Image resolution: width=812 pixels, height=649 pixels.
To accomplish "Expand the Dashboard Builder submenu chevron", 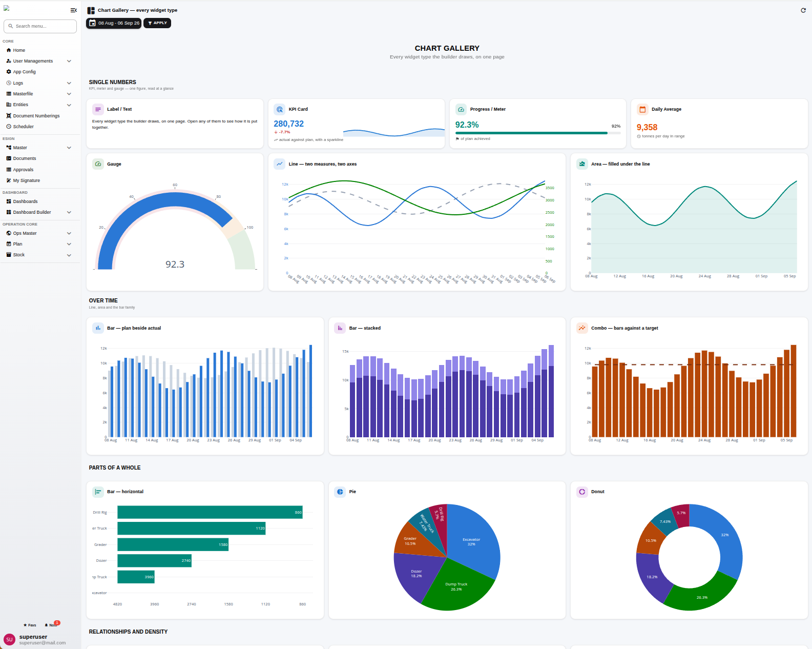I will pos(69,212).
